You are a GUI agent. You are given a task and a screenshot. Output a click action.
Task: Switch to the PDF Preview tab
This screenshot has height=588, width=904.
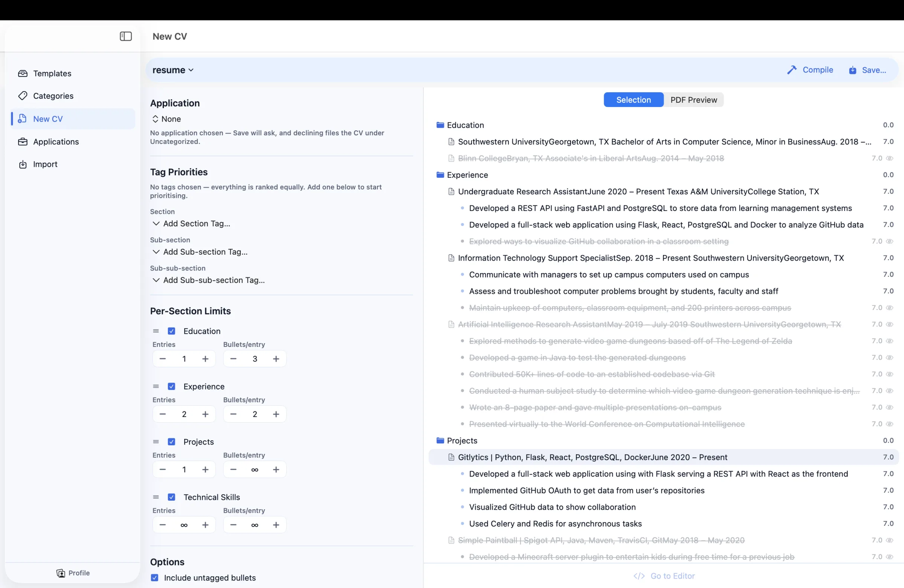pos(693,100)
